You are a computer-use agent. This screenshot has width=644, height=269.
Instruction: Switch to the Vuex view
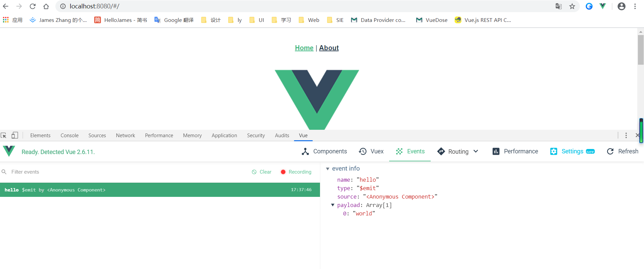[x=371, y=151]
